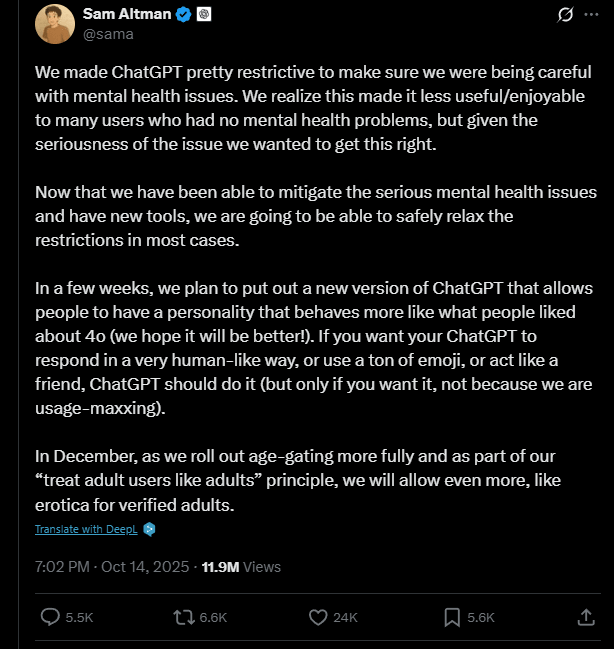Click the 5.6K bookmarks count

coord(481,617)
